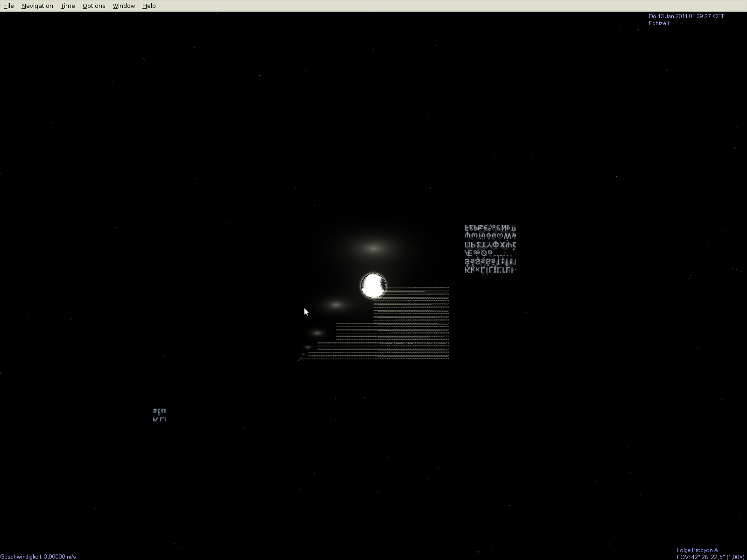Click the small lens flare near the striped area
Image resolution: width=747 pixels, height=560 pixels.
pos(317,333)
